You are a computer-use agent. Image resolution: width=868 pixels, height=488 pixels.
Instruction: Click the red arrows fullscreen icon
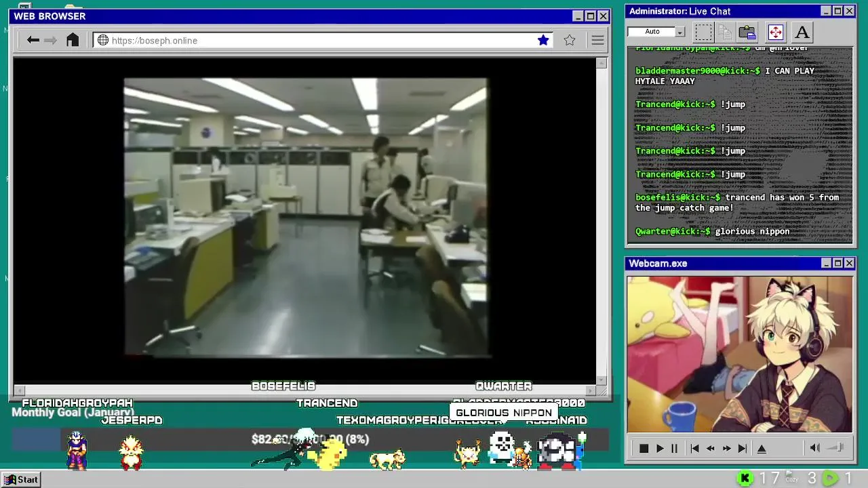(775, 32)
